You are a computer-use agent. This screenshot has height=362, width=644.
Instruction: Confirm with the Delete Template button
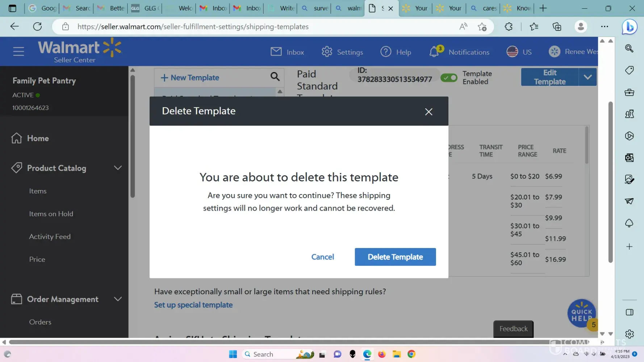(395, 257)
